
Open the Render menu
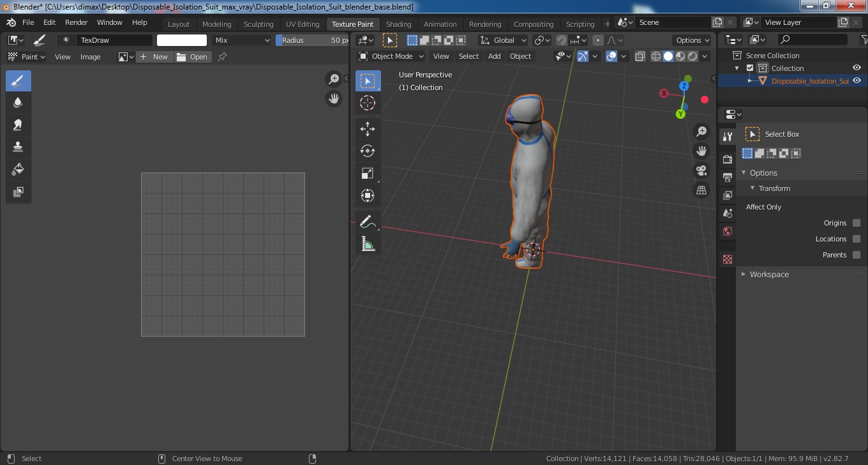[x=76, y=22]
